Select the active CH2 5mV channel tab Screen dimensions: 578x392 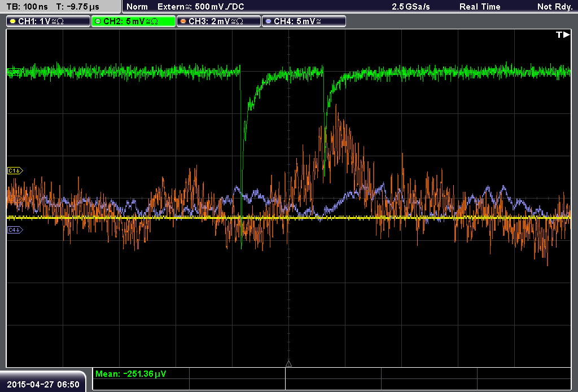pyautogui.click(x=133, y=21)
